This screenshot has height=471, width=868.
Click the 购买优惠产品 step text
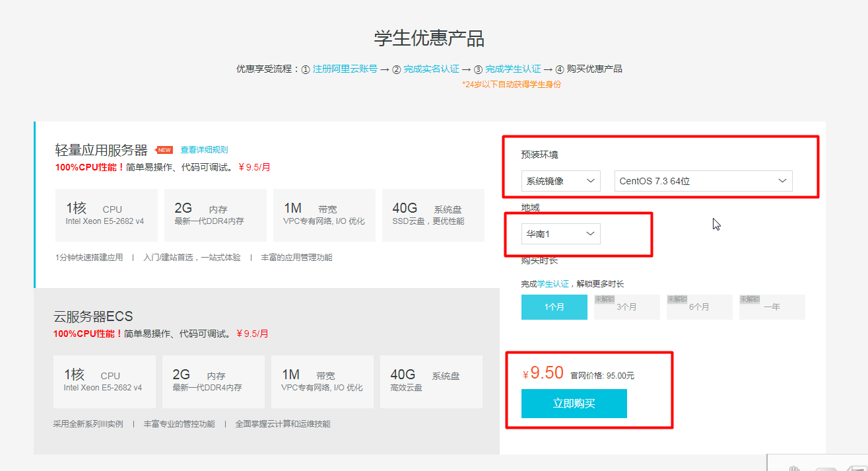tap(594, 69)
